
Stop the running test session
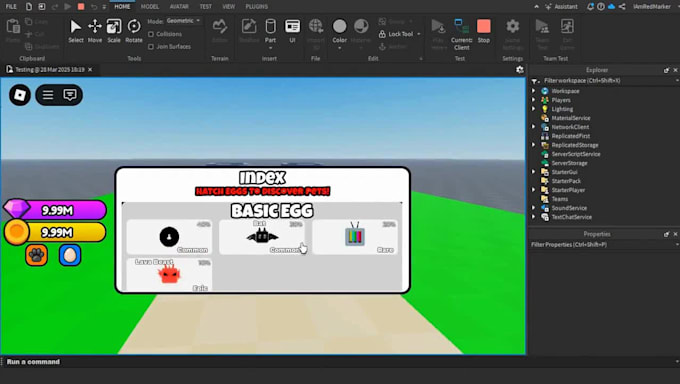(x=484, y=31)
